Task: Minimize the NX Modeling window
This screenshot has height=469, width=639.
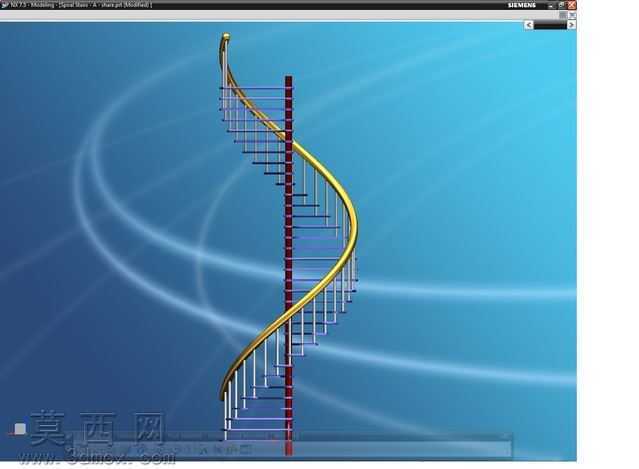Action: [551, 5]
